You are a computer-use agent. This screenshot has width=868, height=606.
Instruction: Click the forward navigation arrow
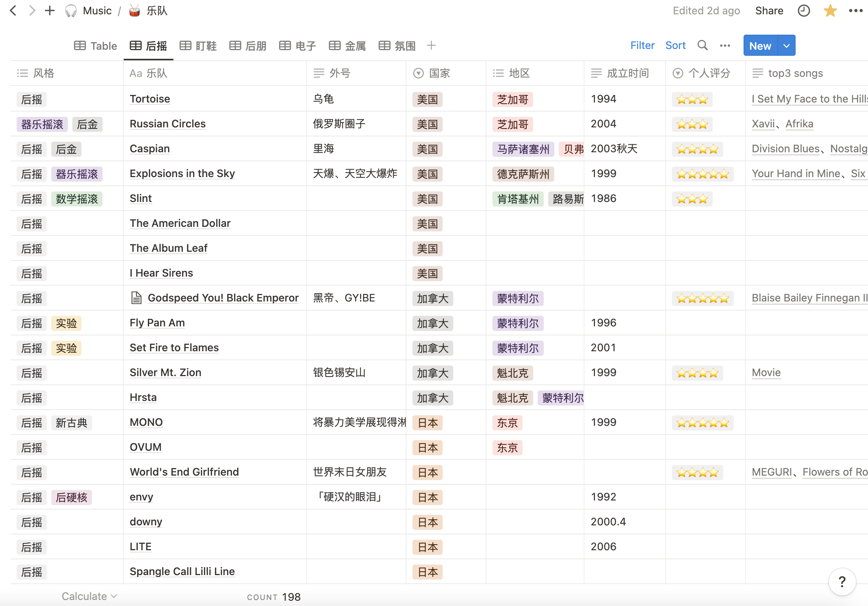pyautogui.click(x=32, y=11)
